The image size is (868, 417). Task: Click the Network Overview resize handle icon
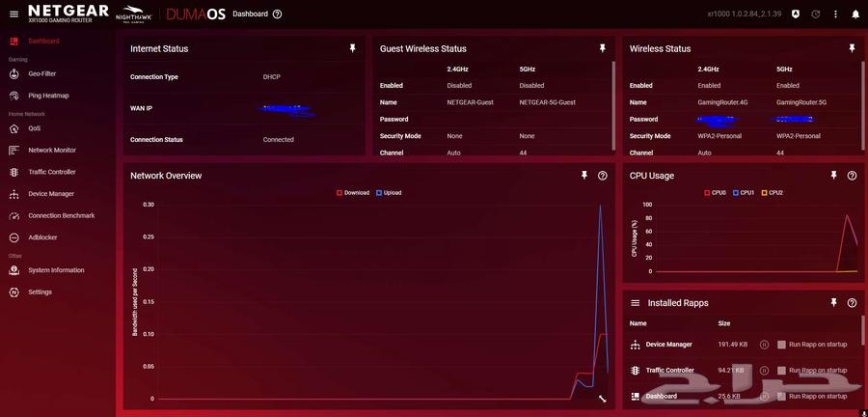[602, 398]
